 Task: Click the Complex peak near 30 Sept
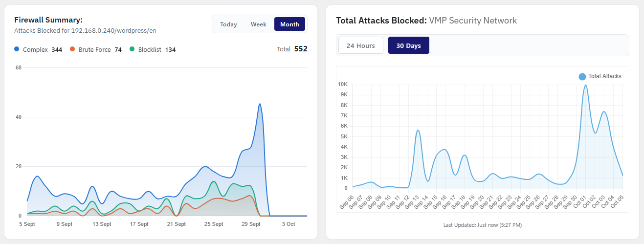[260, 104]
